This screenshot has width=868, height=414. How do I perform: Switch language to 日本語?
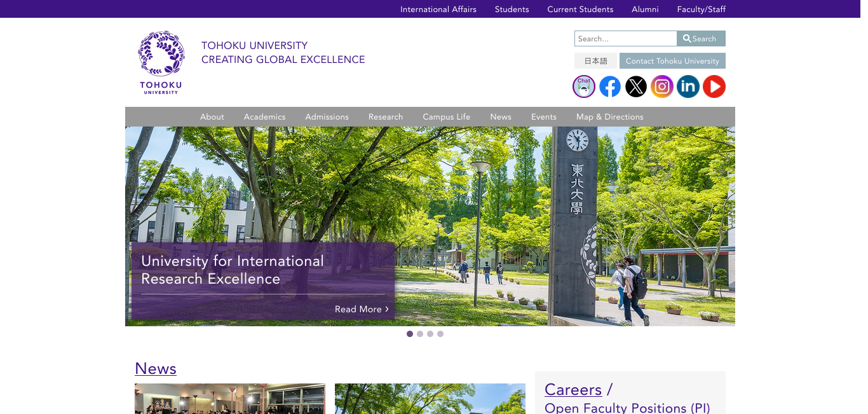596,61
